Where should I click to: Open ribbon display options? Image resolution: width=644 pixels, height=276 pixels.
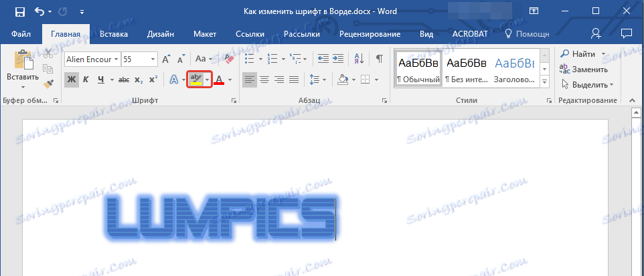click(534, 11)
